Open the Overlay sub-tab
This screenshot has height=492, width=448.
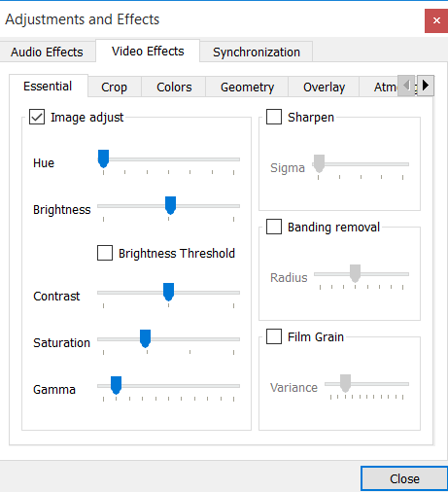[x=324, y=87]
